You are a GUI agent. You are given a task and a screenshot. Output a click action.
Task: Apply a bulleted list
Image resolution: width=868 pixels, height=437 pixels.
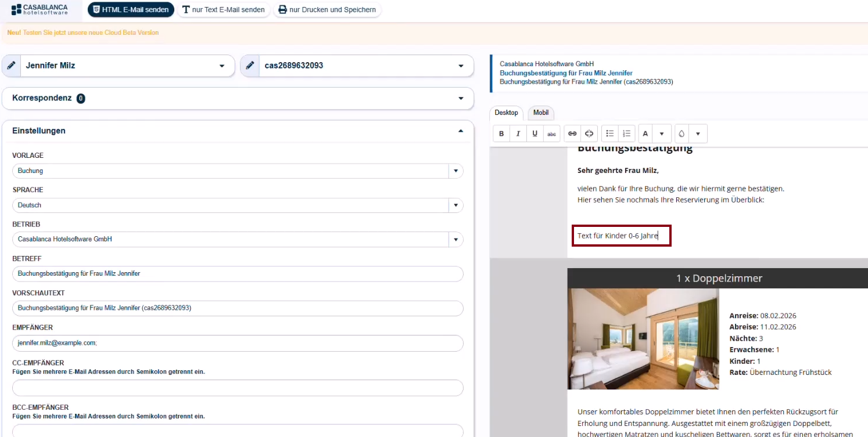click(609, 133)
